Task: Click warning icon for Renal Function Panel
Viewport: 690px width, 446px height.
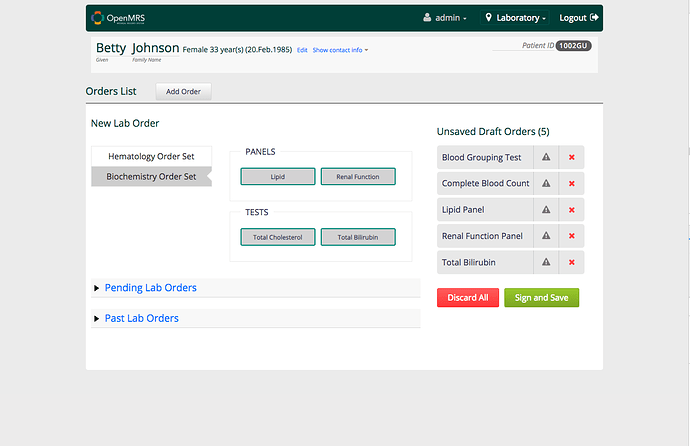Action: coord(546,236)
